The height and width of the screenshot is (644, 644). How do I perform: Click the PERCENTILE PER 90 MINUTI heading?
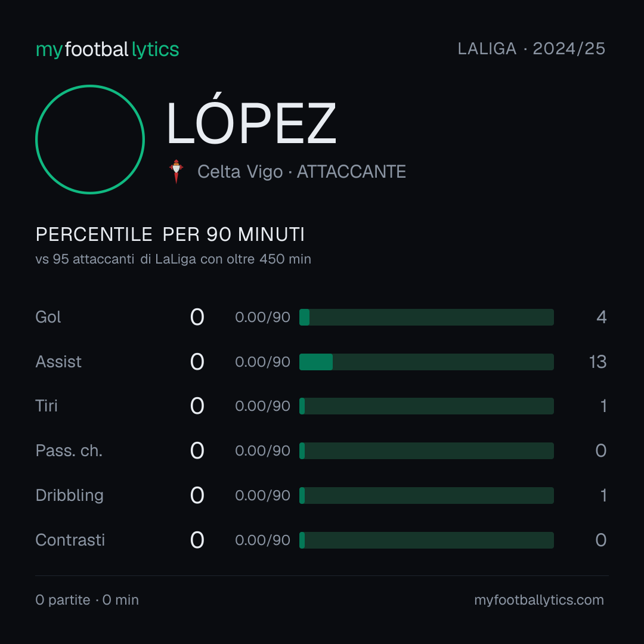click(170, 234)
